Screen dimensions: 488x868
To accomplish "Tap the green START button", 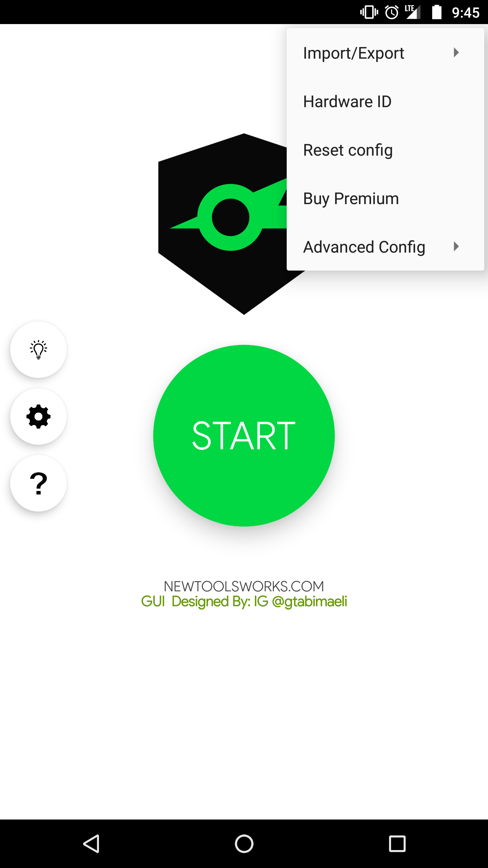I will pyautogui.click(x=244, y=436).
